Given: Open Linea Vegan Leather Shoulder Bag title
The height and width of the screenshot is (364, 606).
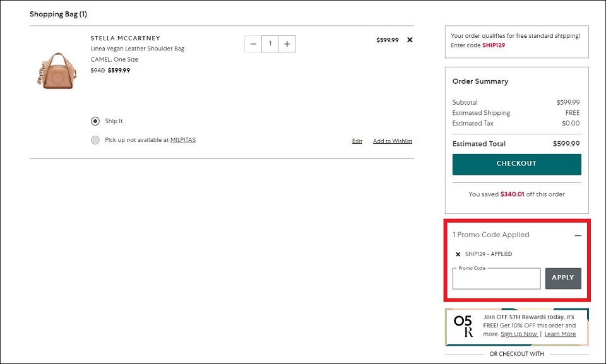Looking at the screenshot, I should coord(137,49).
